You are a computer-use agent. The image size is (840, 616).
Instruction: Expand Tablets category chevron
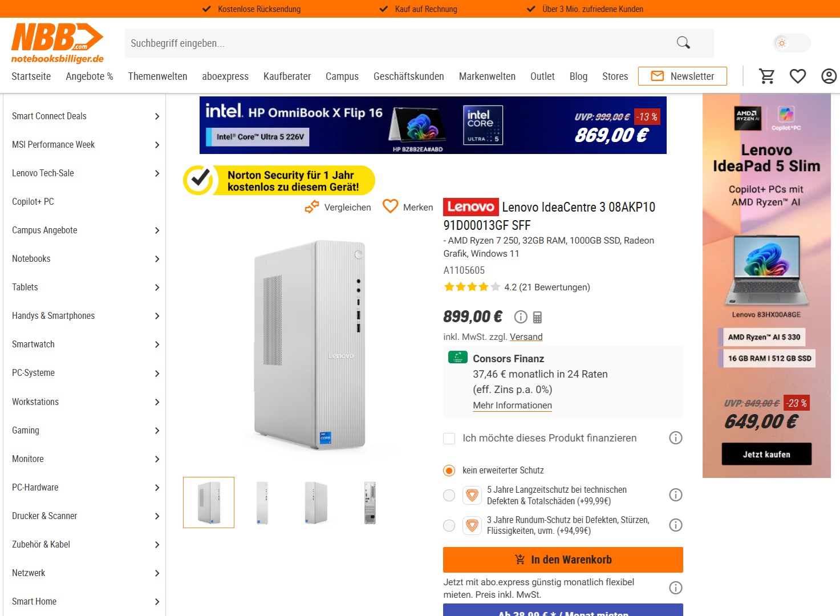pyautogui.click(x=157, y=287)
